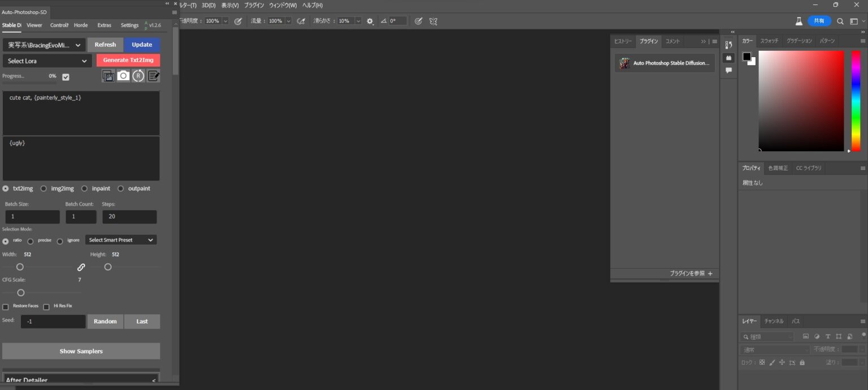The height and width of the screenshot is (390, 868).
Task: Expand the Select Smart Preset dropdown
Action: coord(121,240)
